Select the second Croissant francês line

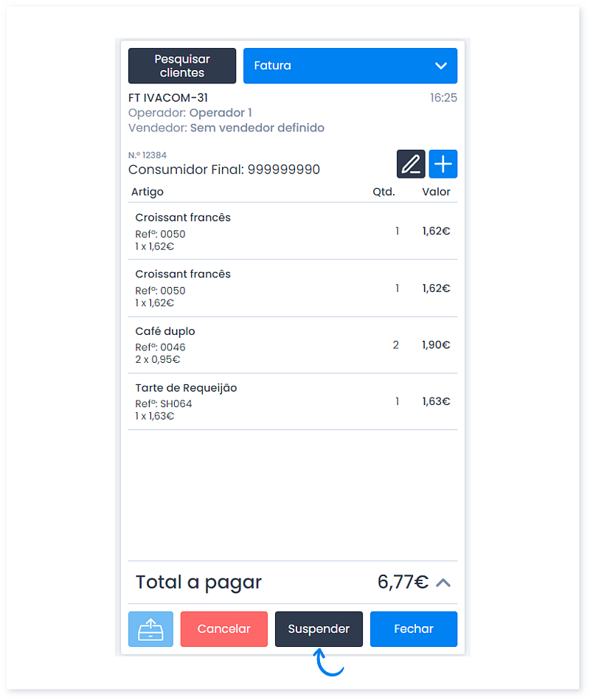pos(293,288)
